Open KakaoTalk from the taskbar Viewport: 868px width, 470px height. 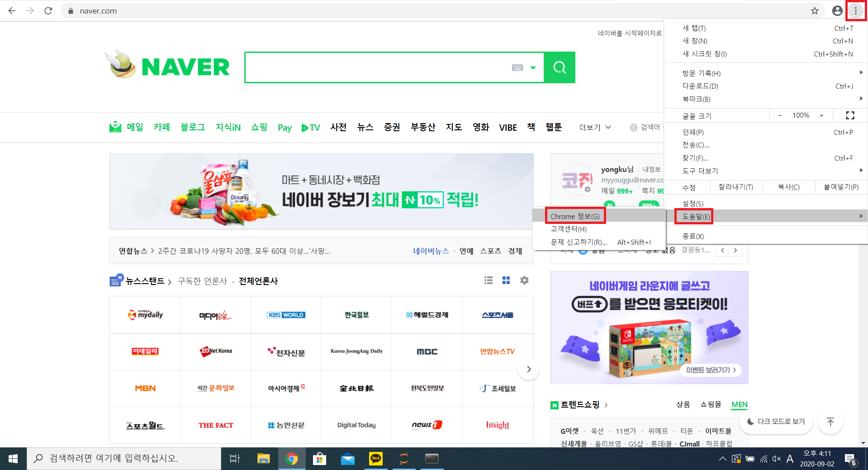pos(375,459)
